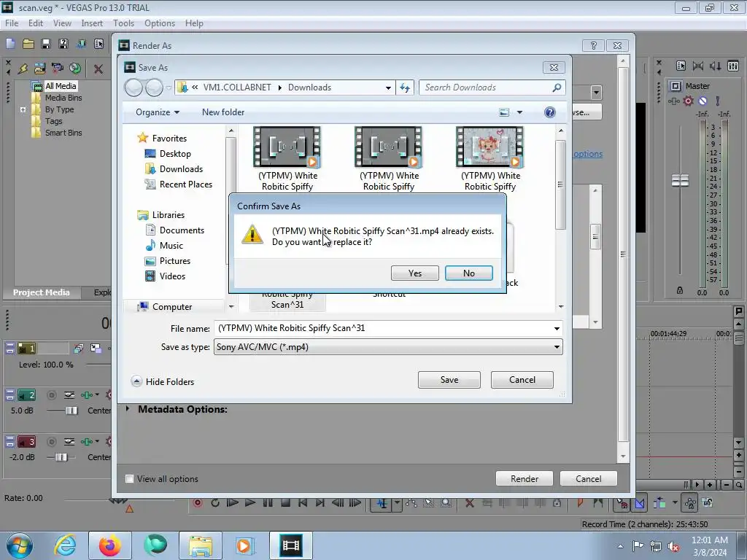Click the Save project floppy icon
747x560 pixels.
46,44
